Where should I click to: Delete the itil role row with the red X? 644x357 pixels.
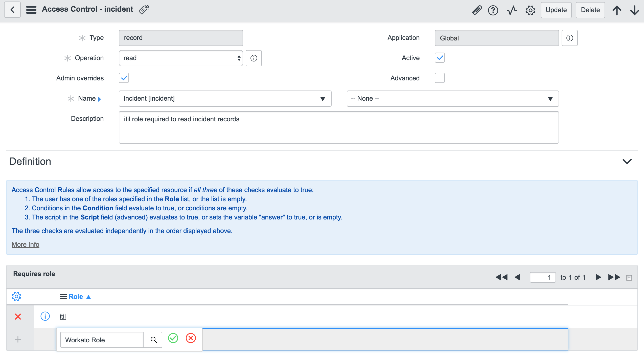pos(18,316)
